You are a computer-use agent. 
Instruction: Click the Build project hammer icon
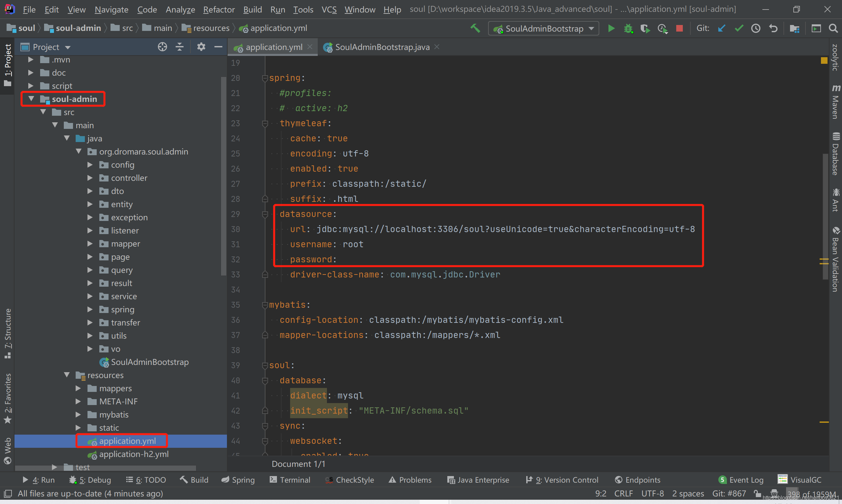click(475, 28)
